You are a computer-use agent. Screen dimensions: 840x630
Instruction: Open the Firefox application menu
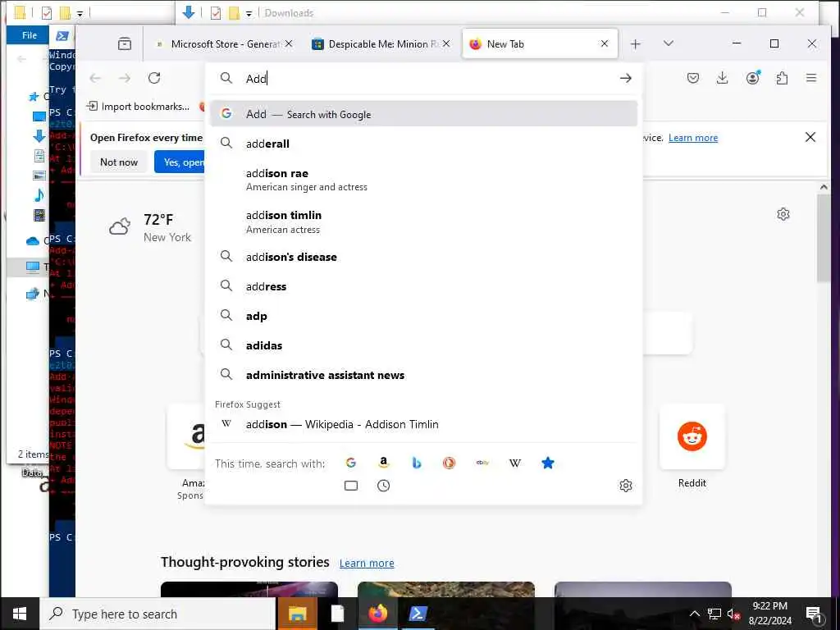(x=811, y=78)
